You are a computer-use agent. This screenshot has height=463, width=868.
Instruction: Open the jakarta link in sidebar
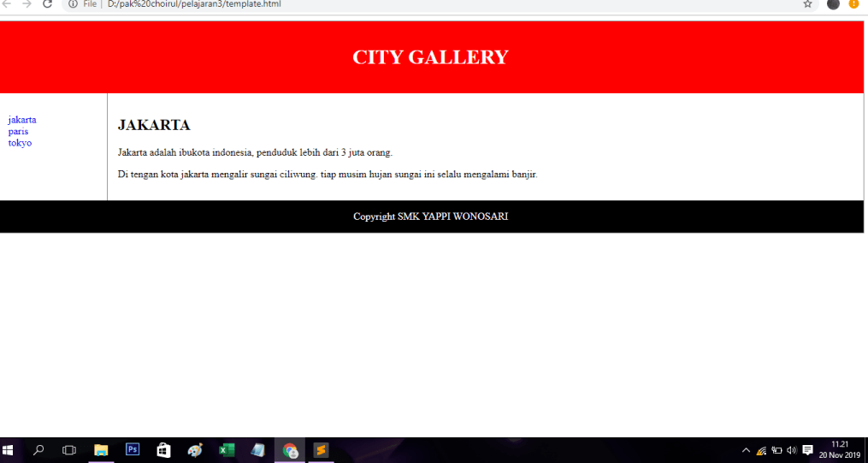22,120
